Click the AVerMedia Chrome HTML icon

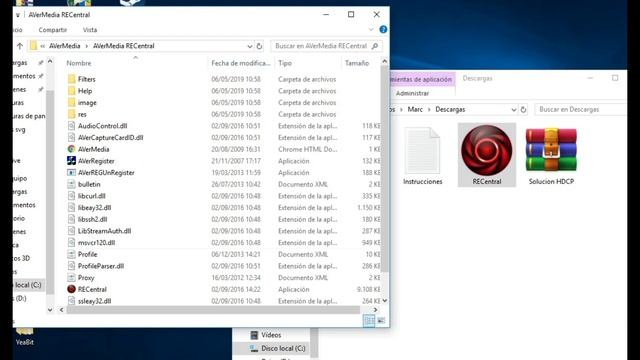[71, 149]
